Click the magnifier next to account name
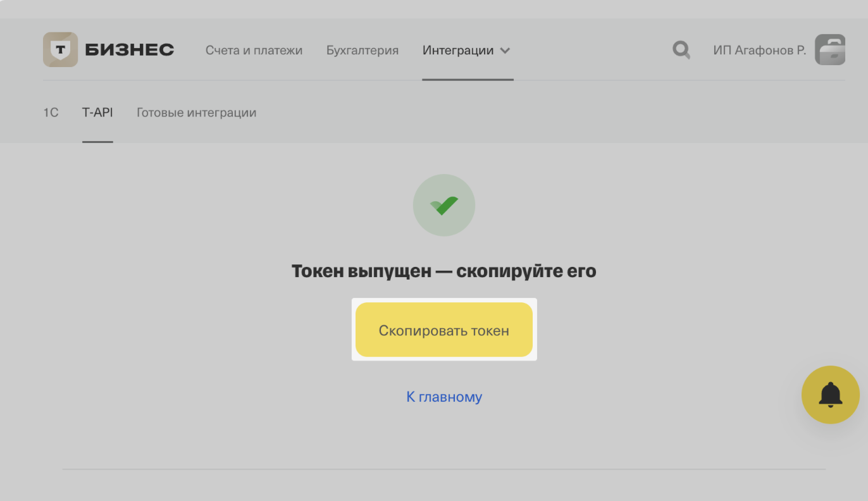Viewport: 868px width, 501px height. (x=681, y=49)
